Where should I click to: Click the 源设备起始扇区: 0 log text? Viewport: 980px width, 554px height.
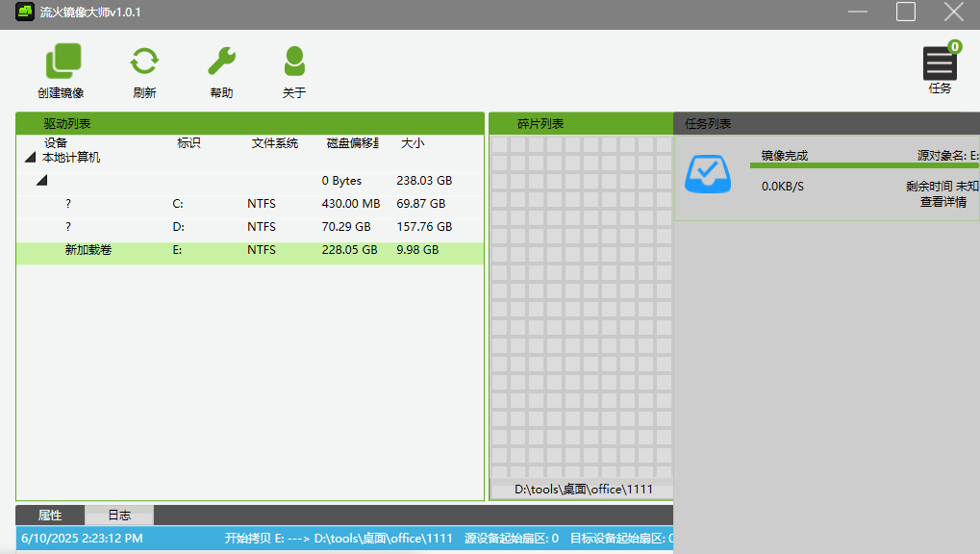tap(512, 539)
